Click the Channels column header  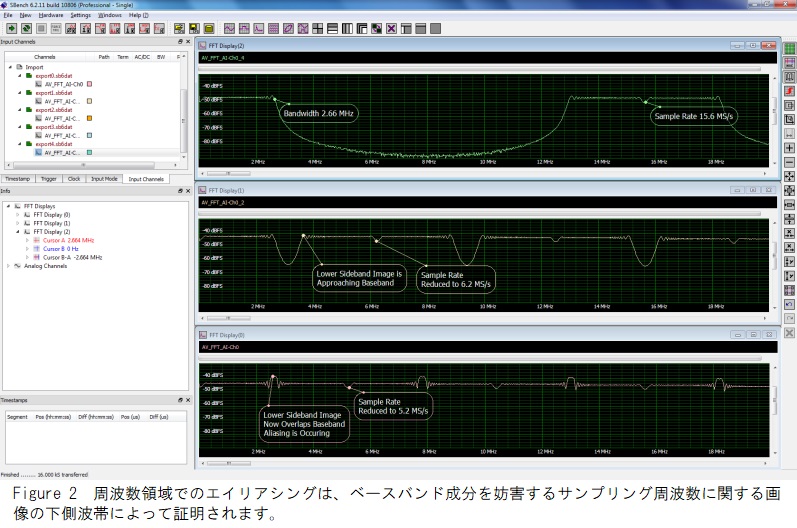(45, 57)
